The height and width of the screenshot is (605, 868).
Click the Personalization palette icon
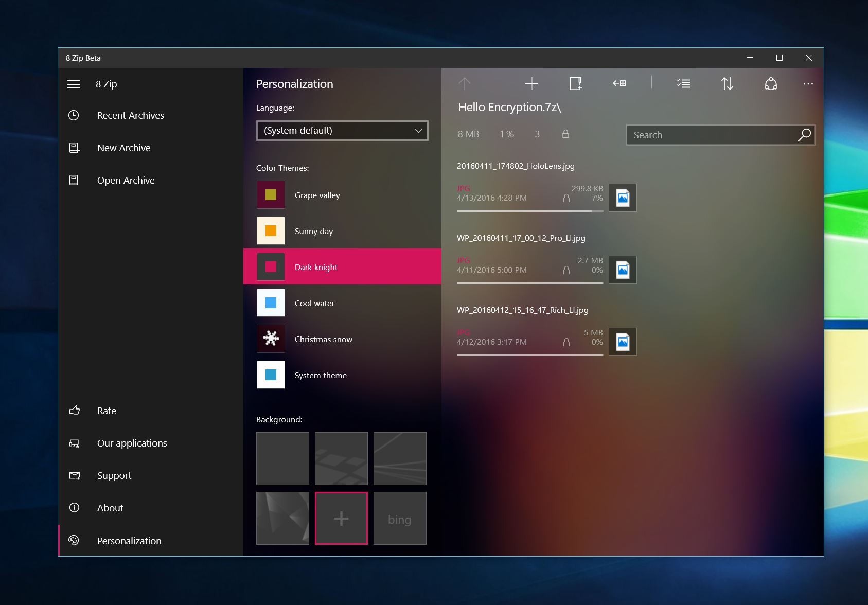pos(74,540)
